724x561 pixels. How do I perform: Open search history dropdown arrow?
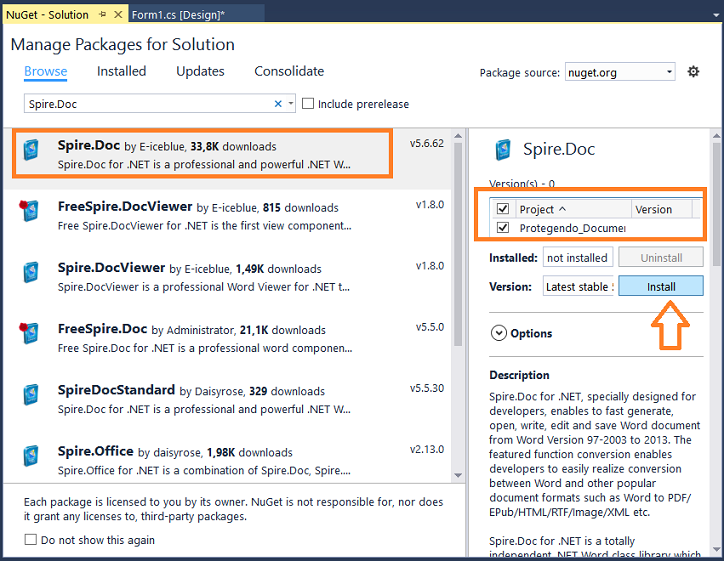290,103
